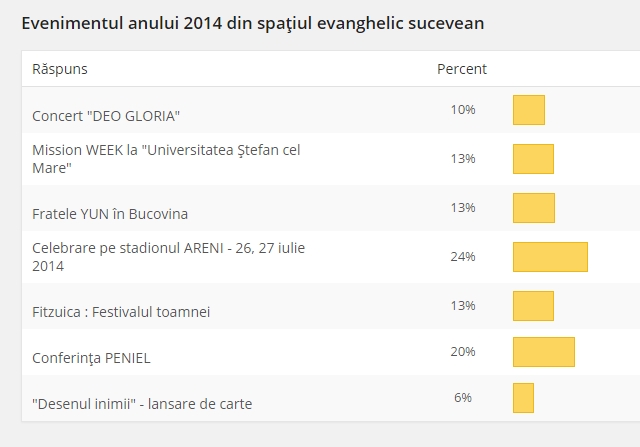Viewport: 640px width, 447px height.
Task: Click the shortest bar, "Desenul inimii"
Action: 523,398
